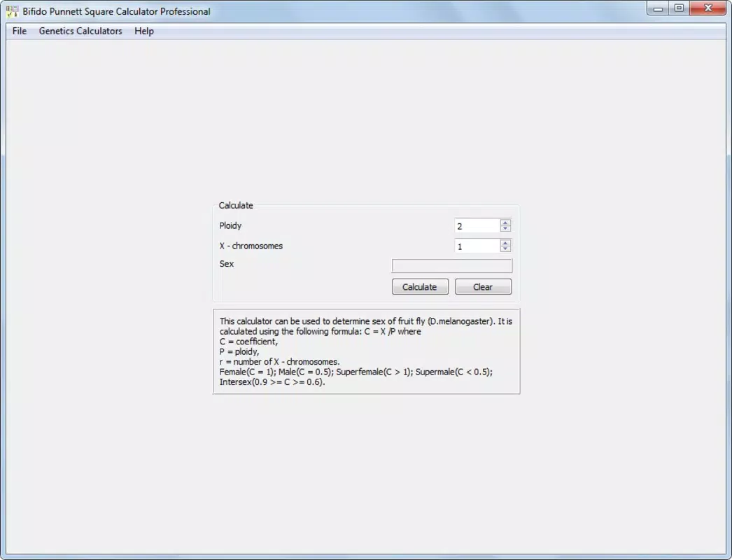
Task: Increase X - chromosomes count with up arrow
Action: [505, 242]
